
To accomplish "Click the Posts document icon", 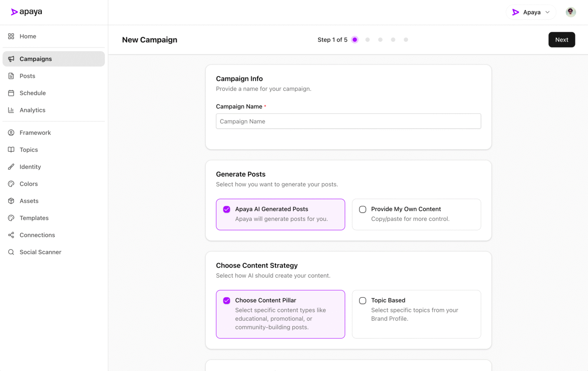I will (x=11, y=76).
